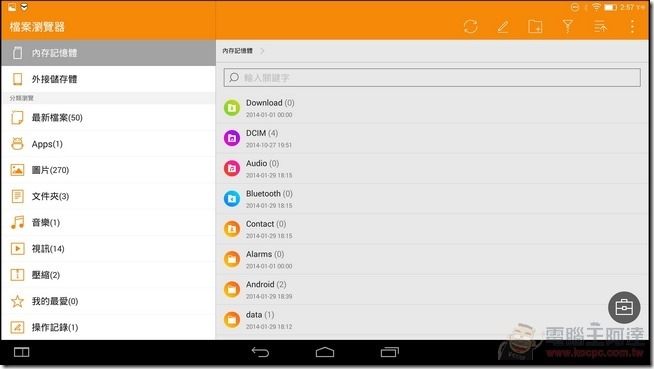Open the Android folder

coord(432,289)
